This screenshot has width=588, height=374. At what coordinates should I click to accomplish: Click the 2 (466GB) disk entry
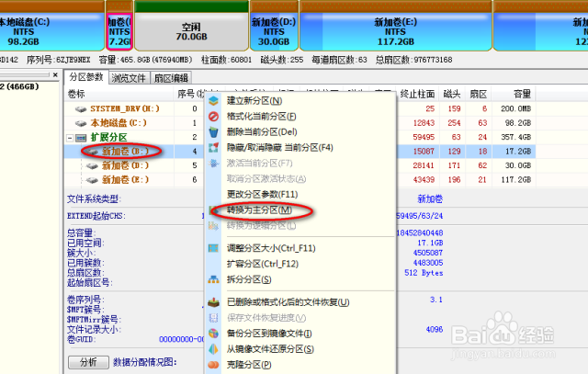point(19,86)
